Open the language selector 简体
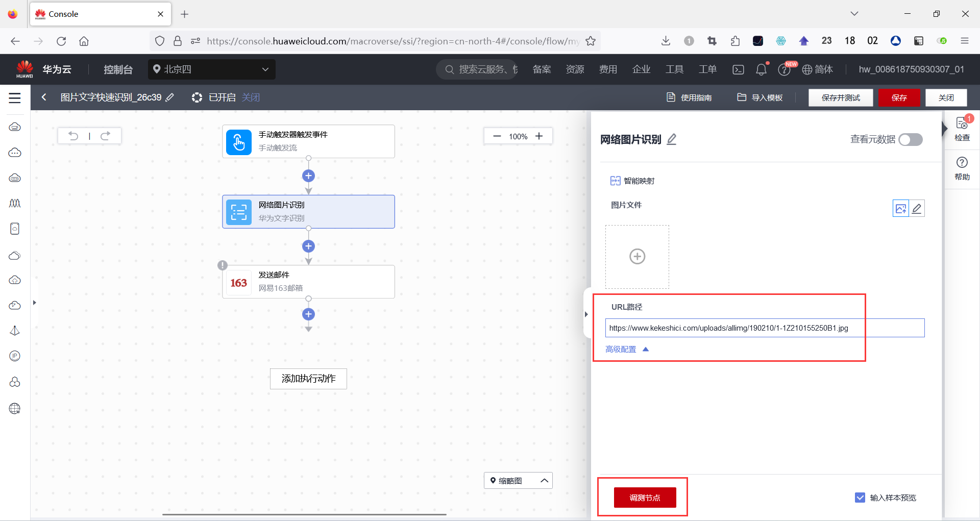The width and height of the screenshot is (980, 521). pos(818,69)
